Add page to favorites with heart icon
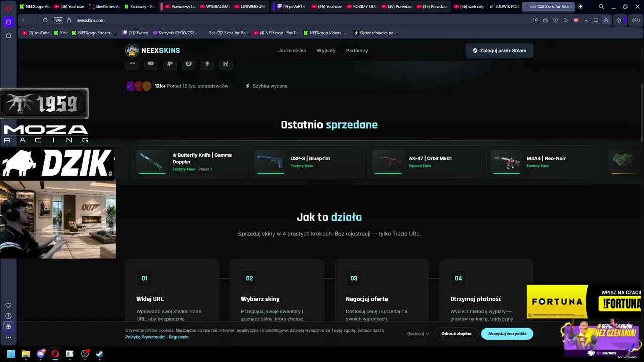 [x=576, y=20]
